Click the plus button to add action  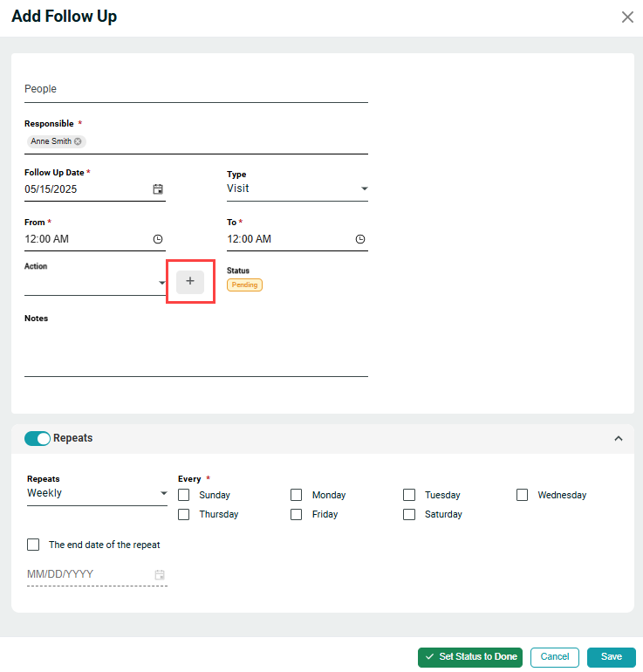pyautogui.click(x=190, y=281)
